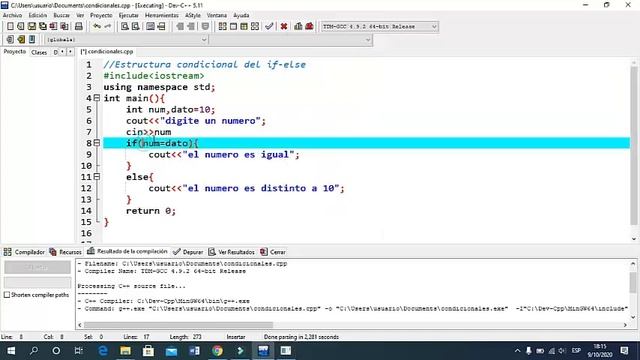Click the red Delete profiling information icon
The height and width of the screenshot is (360, 640).
(309, 27)
